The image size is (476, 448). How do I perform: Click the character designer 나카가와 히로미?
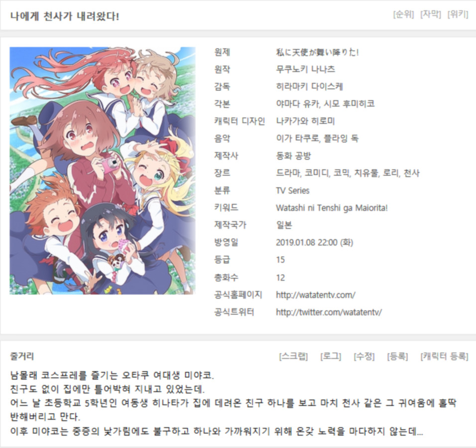[305, 121]
